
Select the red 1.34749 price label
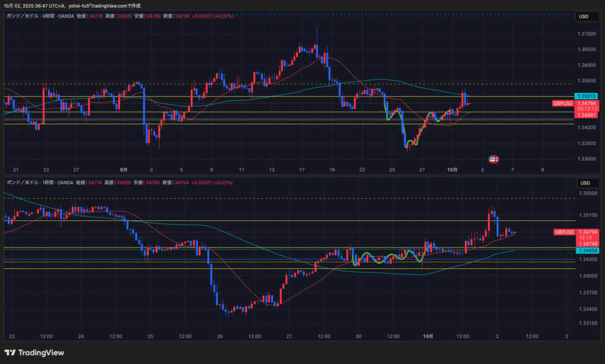tap(587, 244)
